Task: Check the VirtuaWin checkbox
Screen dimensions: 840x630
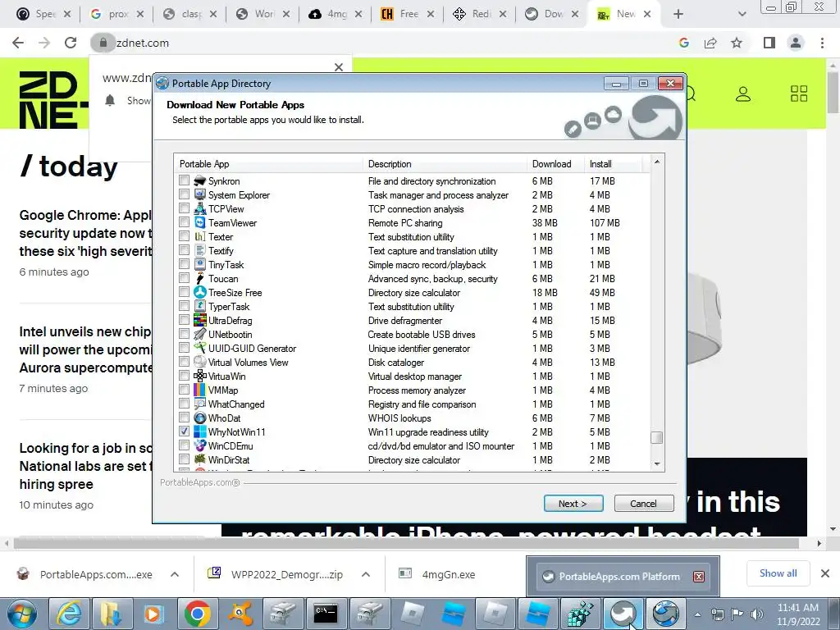Action: pos(185,376)
